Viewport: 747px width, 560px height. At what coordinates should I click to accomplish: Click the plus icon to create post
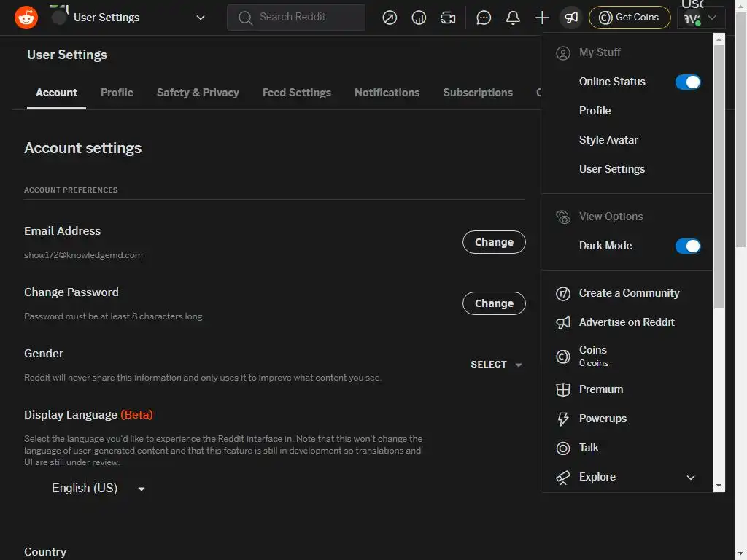pos(542,17)
